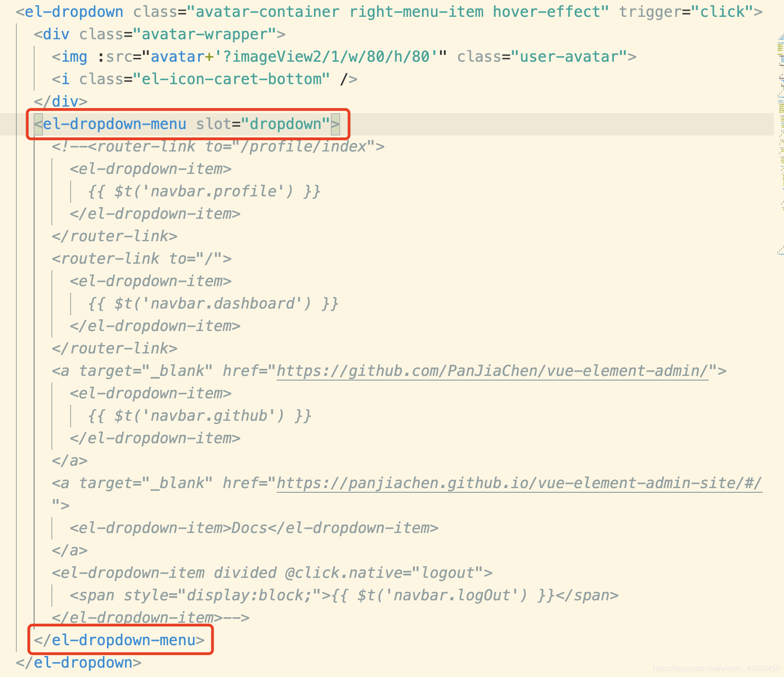This screenshot has width=784, height=677.
Task: Click the router-link to="/" tag
Action: (140, 258)
